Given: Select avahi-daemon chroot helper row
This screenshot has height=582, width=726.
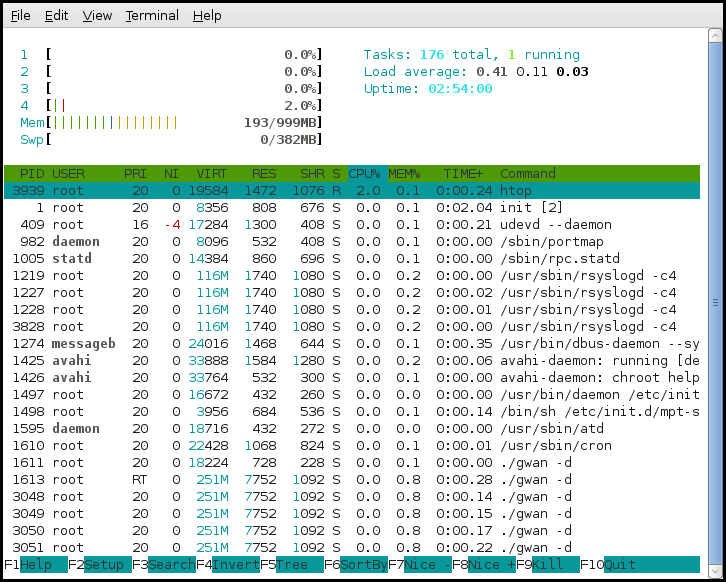Looking at the screenshot, I should (x=352, y=378).
